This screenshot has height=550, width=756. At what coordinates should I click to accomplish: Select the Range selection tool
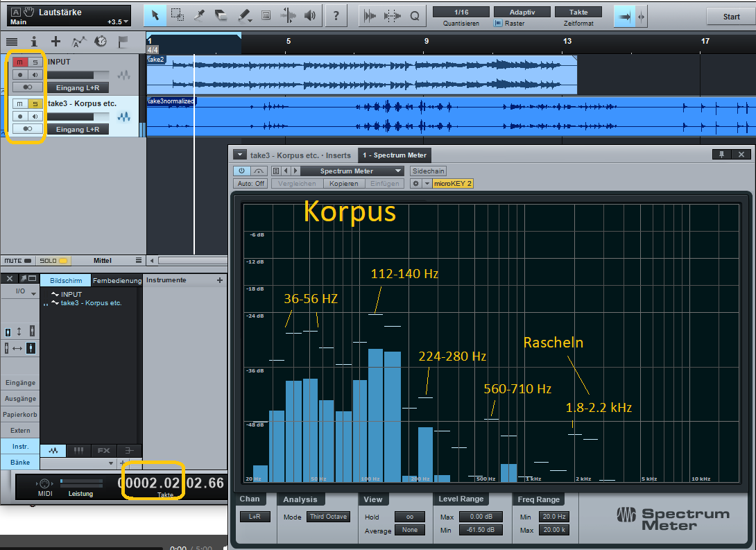click(x=178, y=15)
